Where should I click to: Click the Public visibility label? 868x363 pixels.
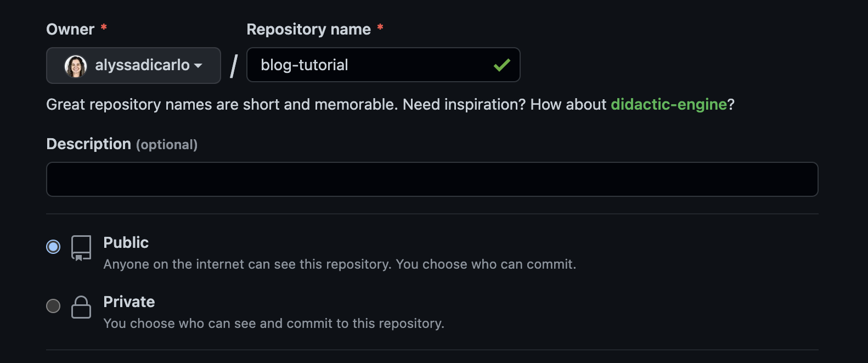pyautogui.click(x=126, y=242)
